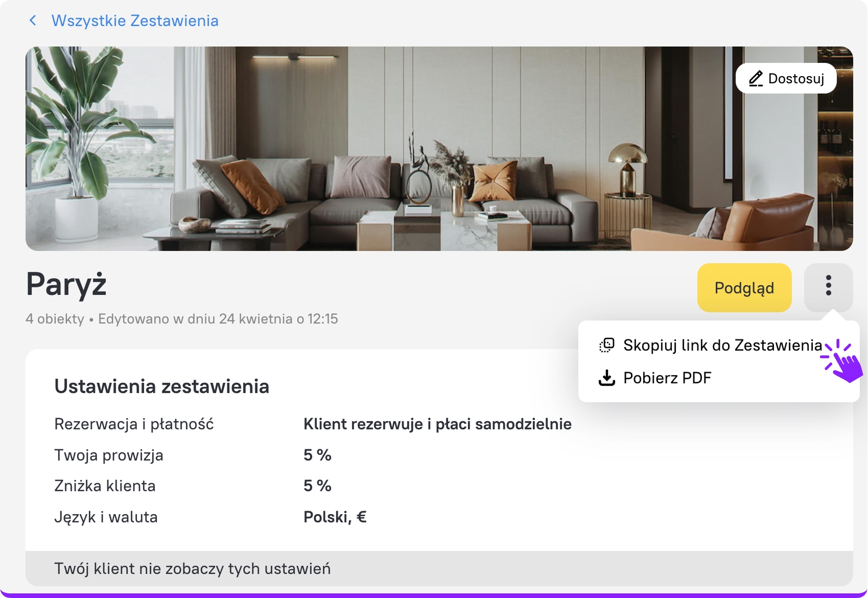This screenshot has height=598, width=868.
Task: Select the Rezerwacja i płatność row label
Action: click(x=134, y=424)
